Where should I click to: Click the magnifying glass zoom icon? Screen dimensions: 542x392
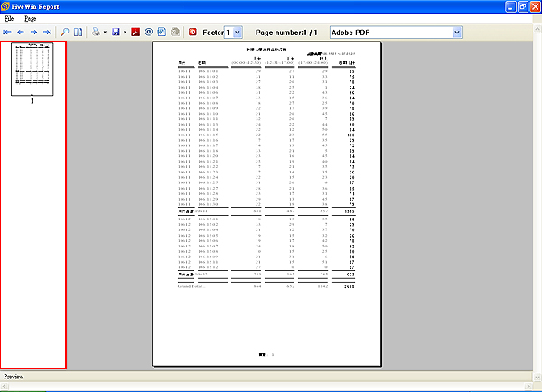tap(64, 32)
